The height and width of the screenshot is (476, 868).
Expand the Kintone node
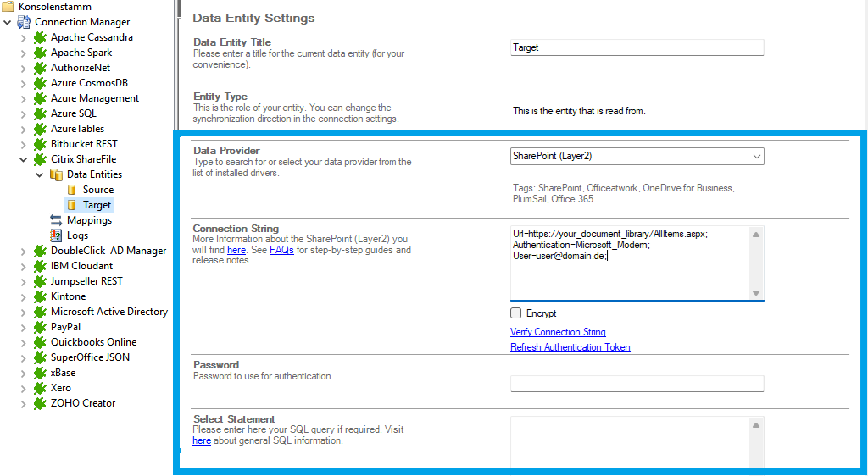coord(23,297)
